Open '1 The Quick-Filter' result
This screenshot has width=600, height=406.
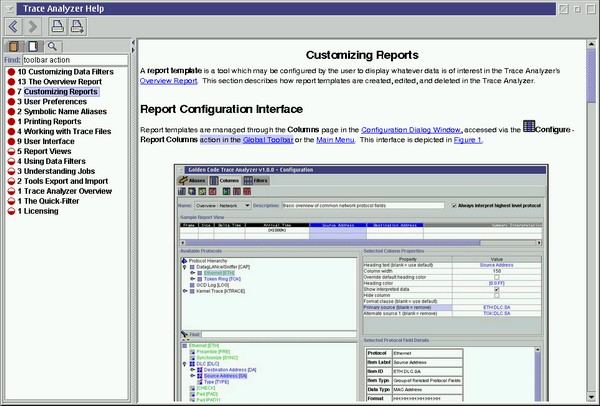coord(48,201)
